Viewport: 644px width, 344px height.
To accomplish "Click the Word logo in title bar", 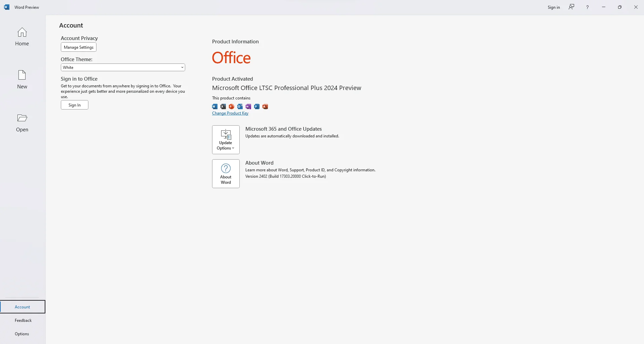I will pos(7,7).
